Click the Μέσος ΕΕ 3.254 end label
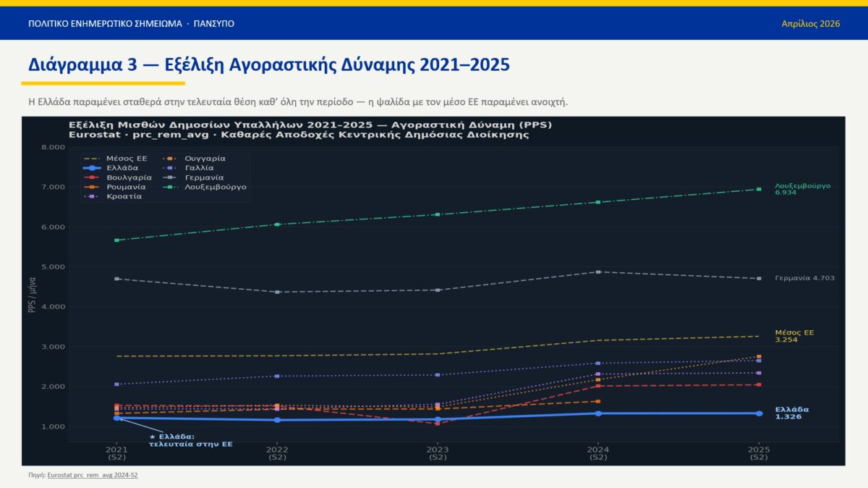 click(x=794, y=336)
